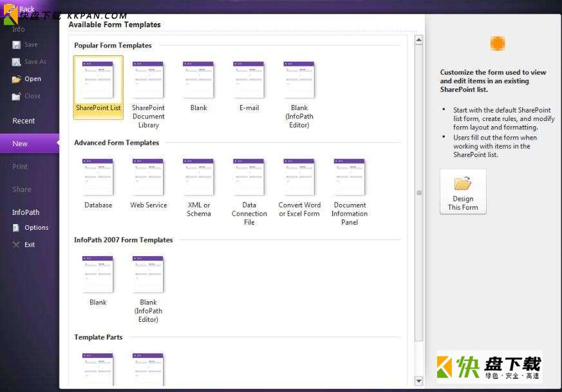Click the Save icon in backstage menu
Viewport: 562px width, 392px height.
click(x=16, y=45)
